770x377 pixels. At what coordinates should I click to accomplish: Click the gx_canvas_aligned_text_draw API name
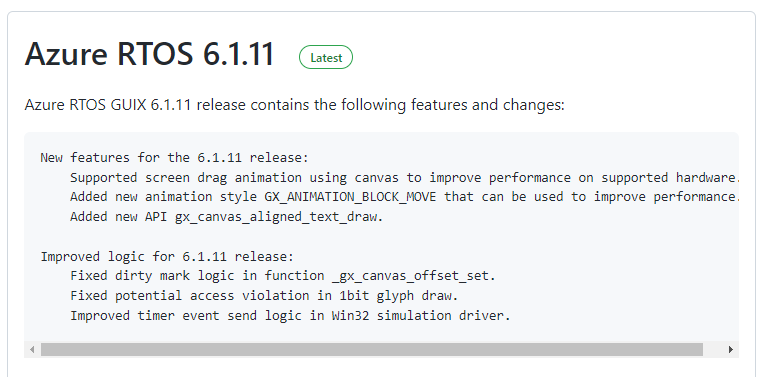276,217
